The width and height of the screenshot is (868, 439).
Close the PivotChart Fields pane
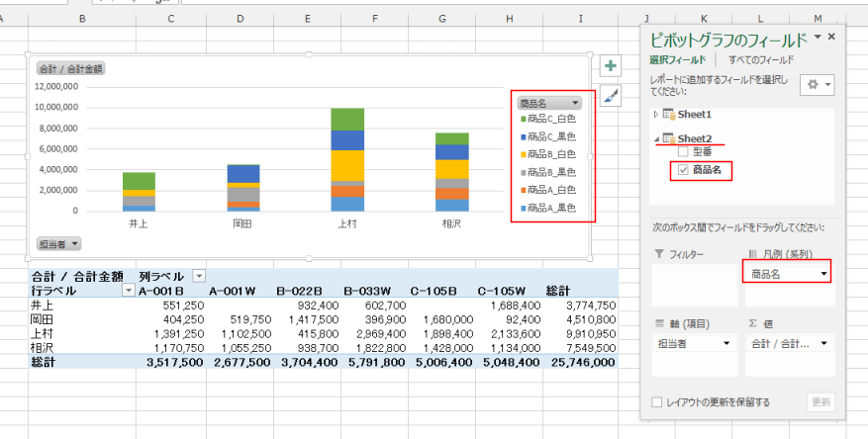tap(832, 38)
